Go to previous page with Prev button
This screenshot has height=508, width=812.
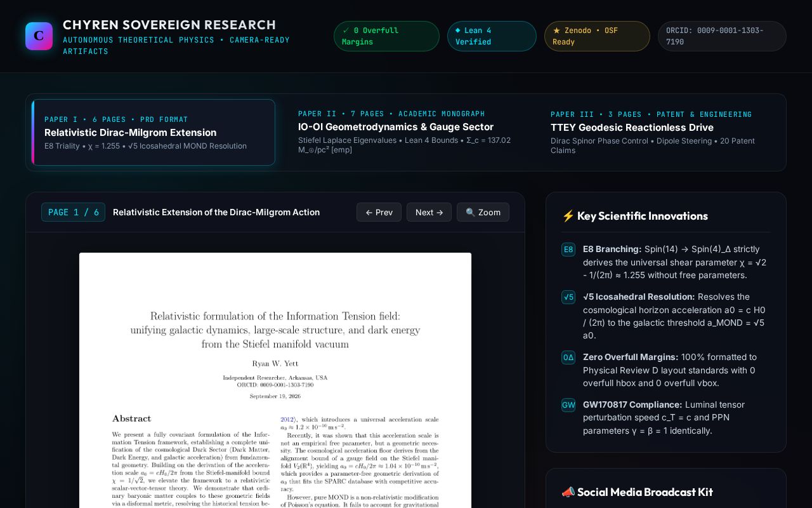(379, 212)
